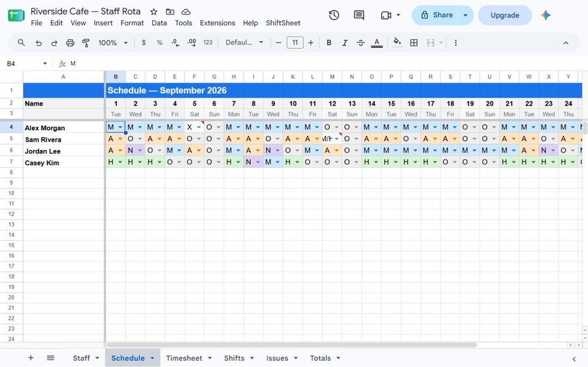Open the Insert menu
The width and height of the screenshot is (588, 367).
click(x=103, y=23)
